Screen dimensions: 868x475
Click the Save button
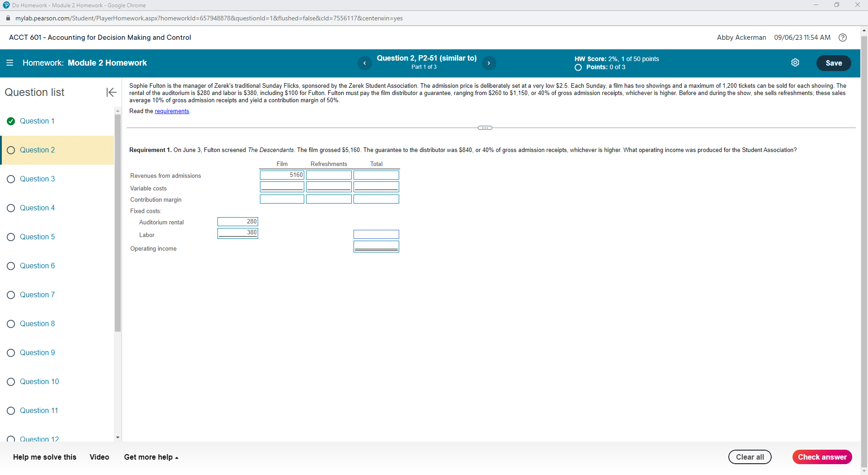834,63
